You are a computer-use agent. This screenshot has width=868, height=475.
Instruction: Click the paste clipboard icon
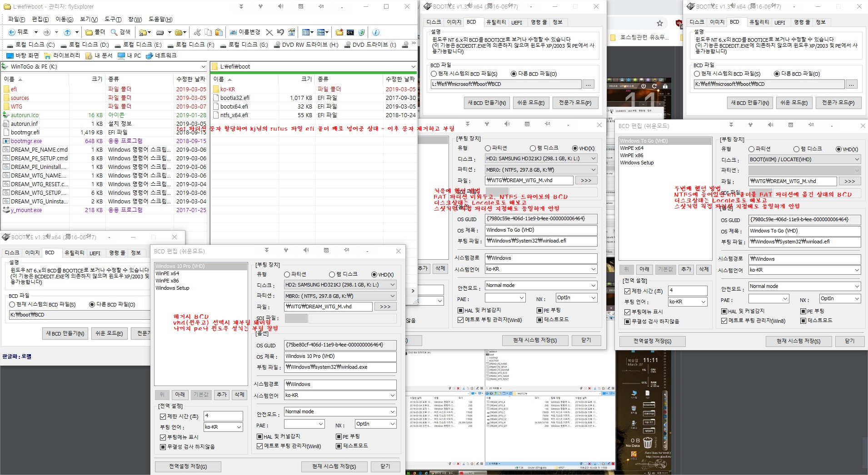(219, 32)
